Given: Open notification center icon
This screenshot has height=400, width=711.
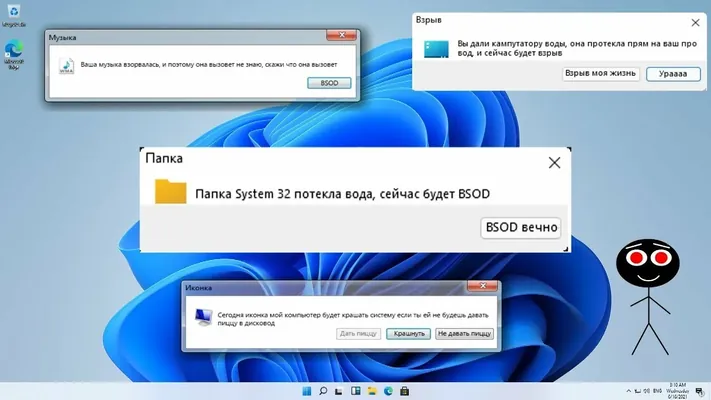Looking at the screenshot, I should 700,391.
